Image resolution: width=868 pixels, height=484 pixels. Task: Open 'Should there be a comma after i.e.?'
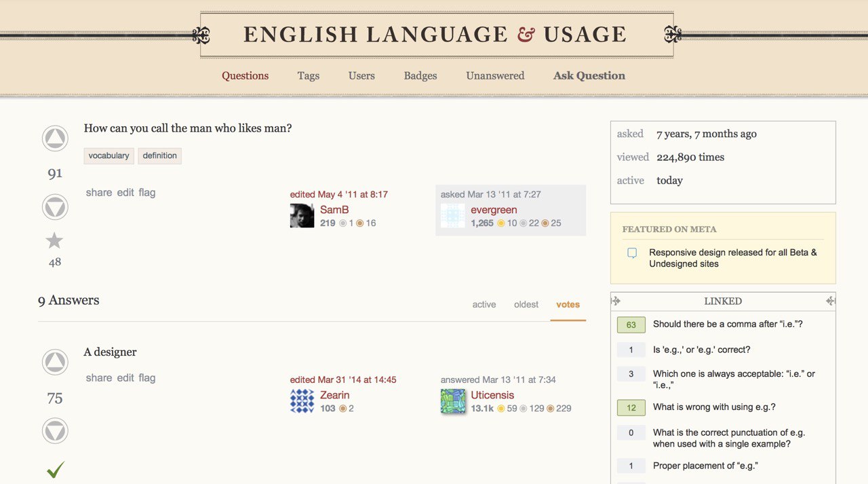(x=728, y=324)
